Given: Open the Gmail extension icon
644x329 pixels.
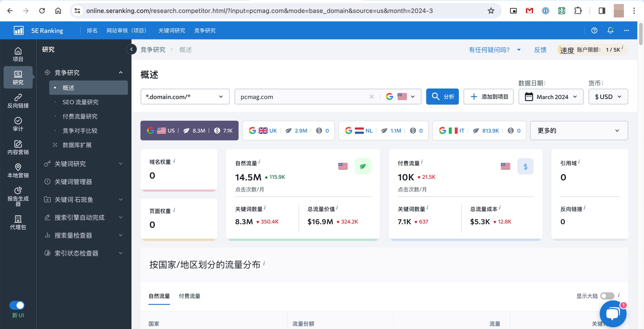Looking at the screenshot, I should [530, 11].
